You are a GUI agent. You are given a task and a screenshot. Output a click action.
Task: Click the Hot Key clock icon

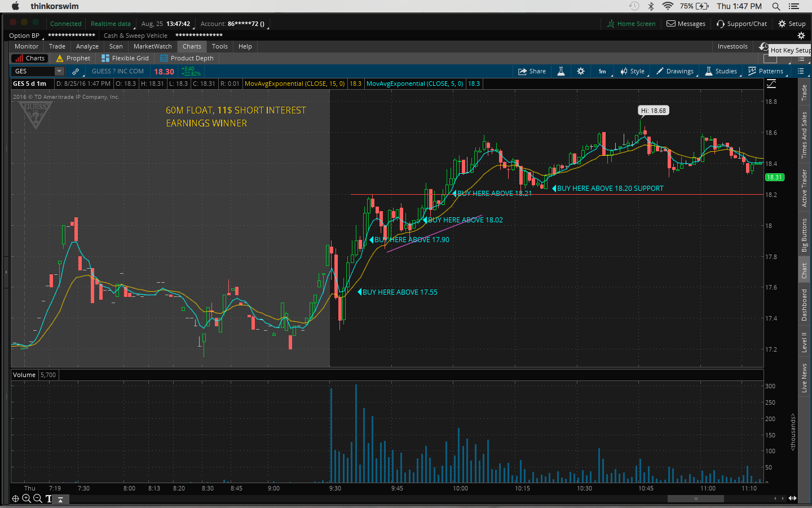[x=764, y=46]
